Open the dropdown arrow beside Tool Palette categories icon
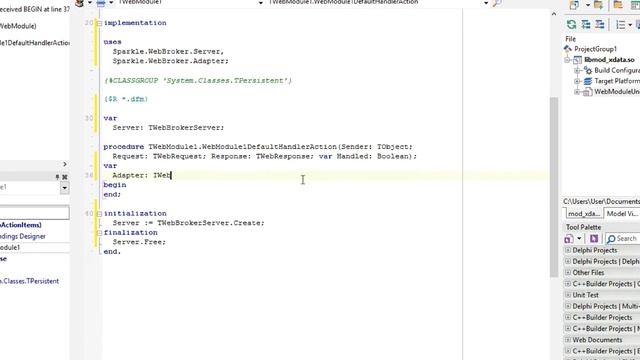Image resolution: width=640 pixels, height=360 pixels. (x=579, y=239)
